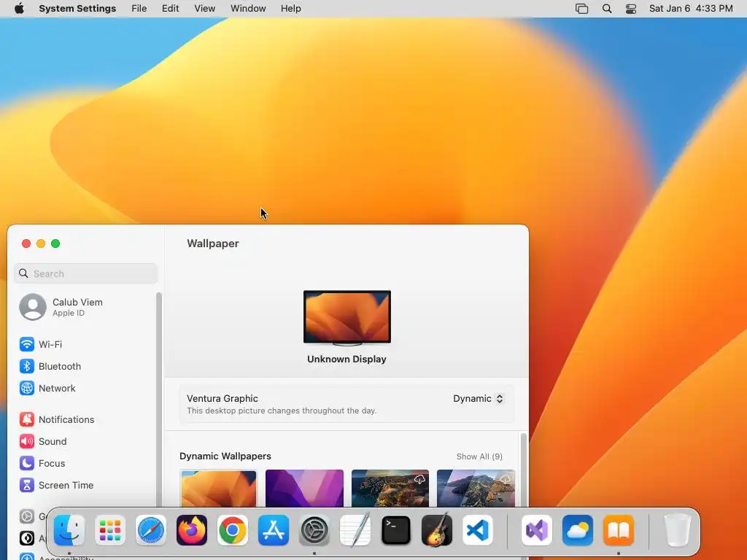Open Trash from the Dock
This screenshot has height=560, width=747.
click(x=677, y=530)
